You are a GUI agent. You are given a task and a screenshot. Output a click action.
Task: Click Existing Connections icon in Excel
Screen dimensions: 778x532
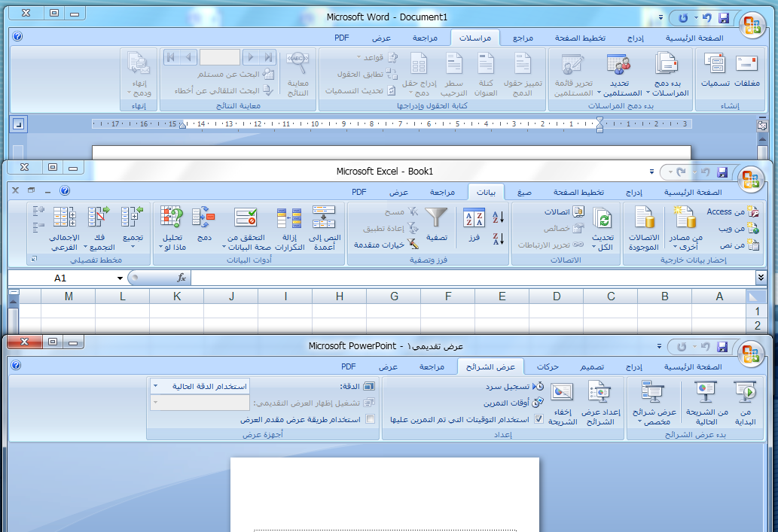[x=643, y=217]
